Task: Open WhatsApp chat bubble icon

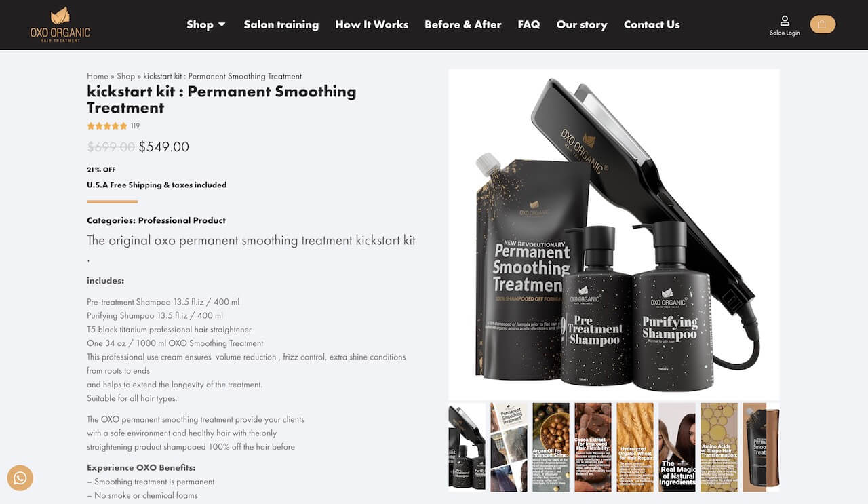Action: (20, 478)
